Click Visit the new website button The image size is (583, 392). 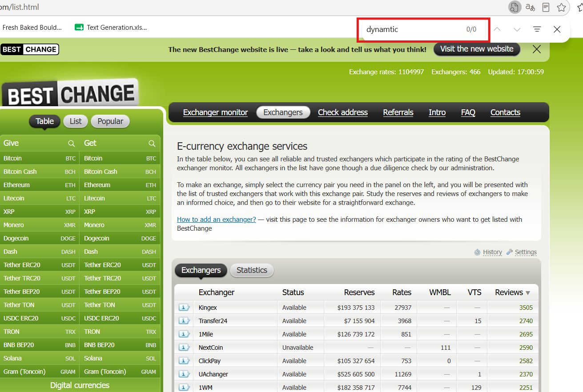pyautogui.click(x=477, y=49)
